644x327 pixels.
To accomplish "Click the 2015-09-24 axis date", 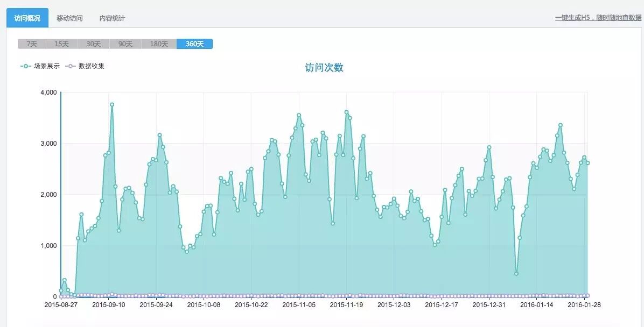I will (156, 305).
